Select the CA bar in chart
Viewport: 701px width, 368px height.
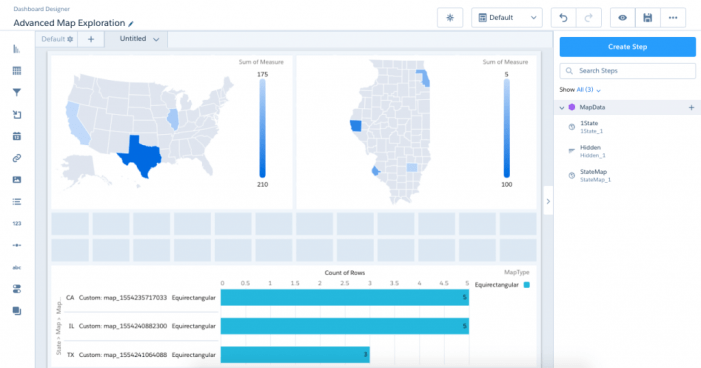pos(345,297)
